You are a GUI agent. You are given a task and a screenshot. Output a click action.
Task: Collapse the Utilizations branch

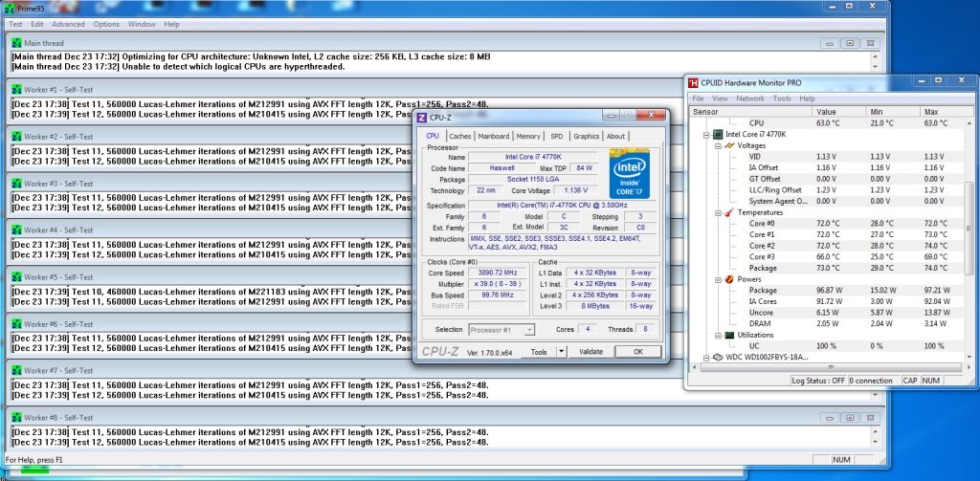(x=718, y=335)
